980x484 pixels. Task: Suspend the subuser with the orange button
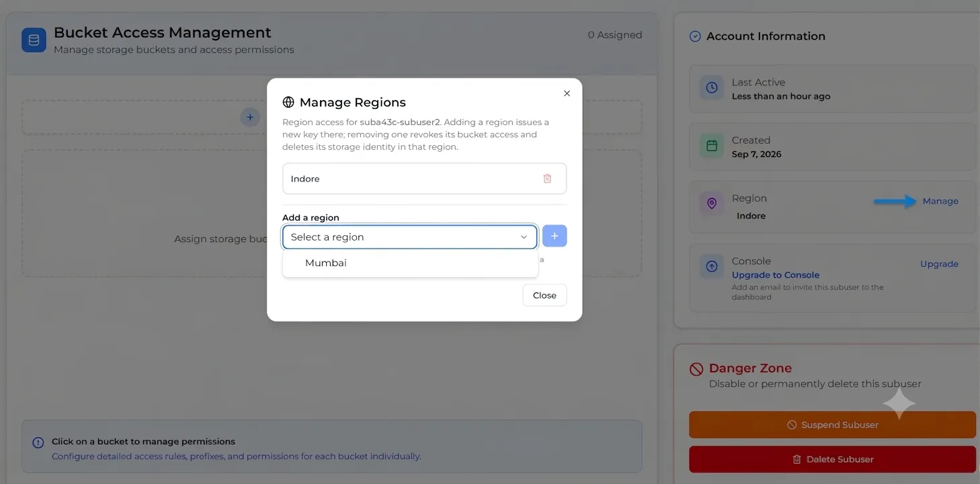tap(832, 425)
